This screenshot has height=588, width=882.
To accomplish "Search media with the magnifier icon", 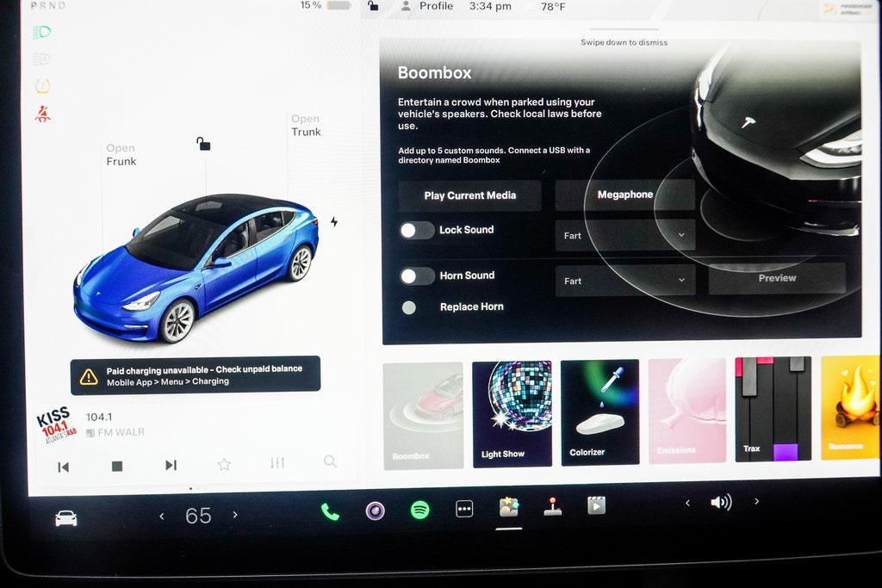I will (330, 461).
